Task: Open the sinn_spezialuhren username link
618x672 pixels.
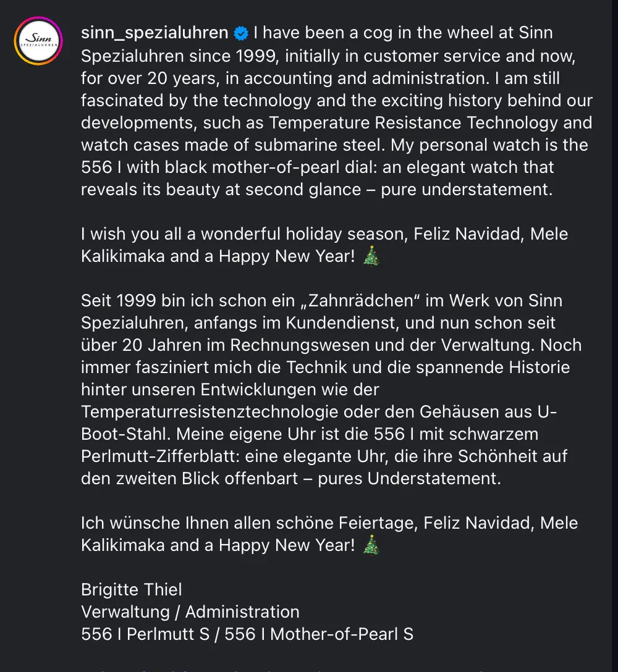Action: coord(154,33)
